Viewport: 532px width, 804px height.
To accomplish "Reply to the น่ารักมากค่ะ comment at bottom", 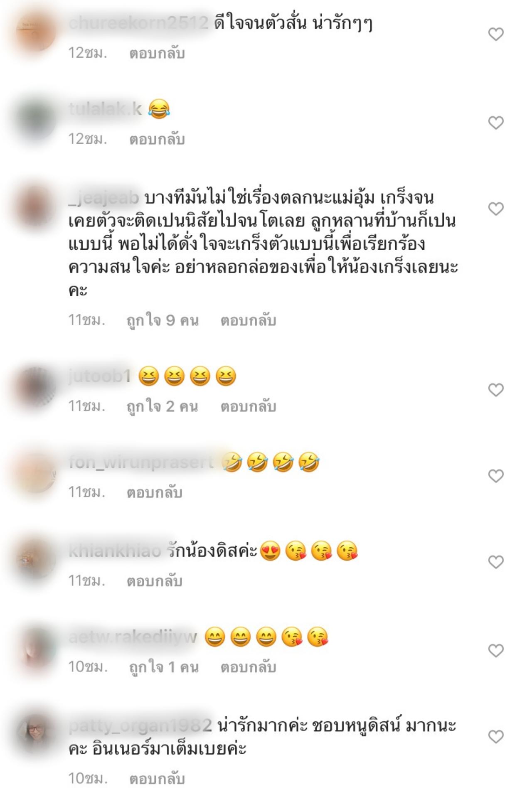I will pos(157,779).
